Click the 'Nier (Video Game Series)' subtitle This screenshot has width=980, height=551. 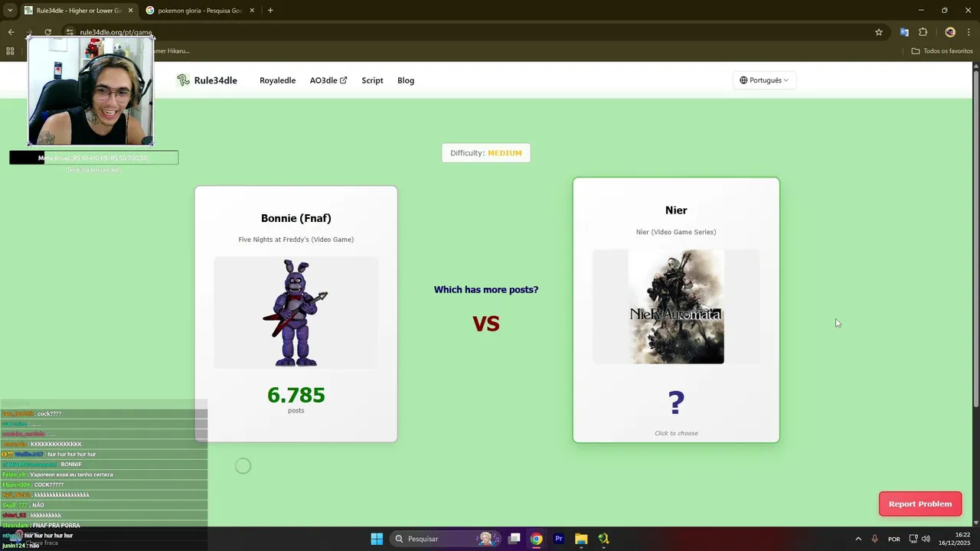(x=676, y=232)
